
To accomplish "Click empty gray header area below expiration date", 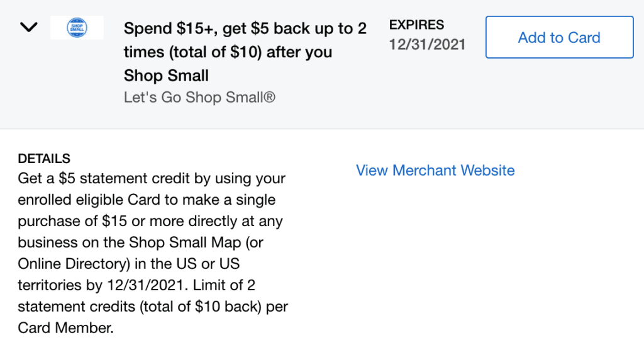I will [x=428, y=88].
